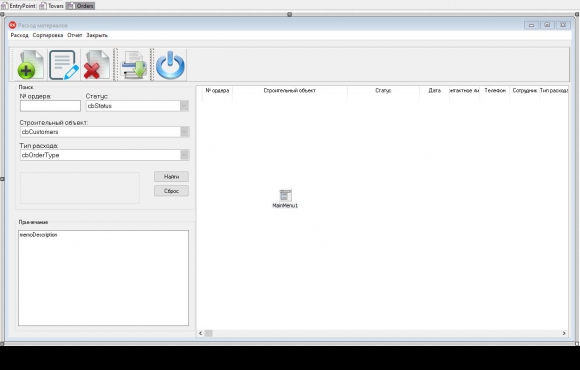Click the Строительный объект column header

click(290, 91)
